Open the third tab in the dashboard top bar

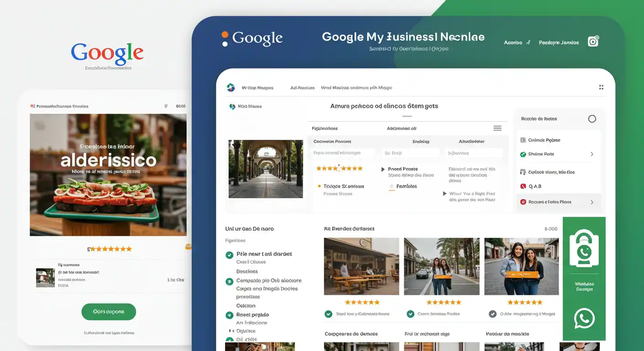click(356, 88)
